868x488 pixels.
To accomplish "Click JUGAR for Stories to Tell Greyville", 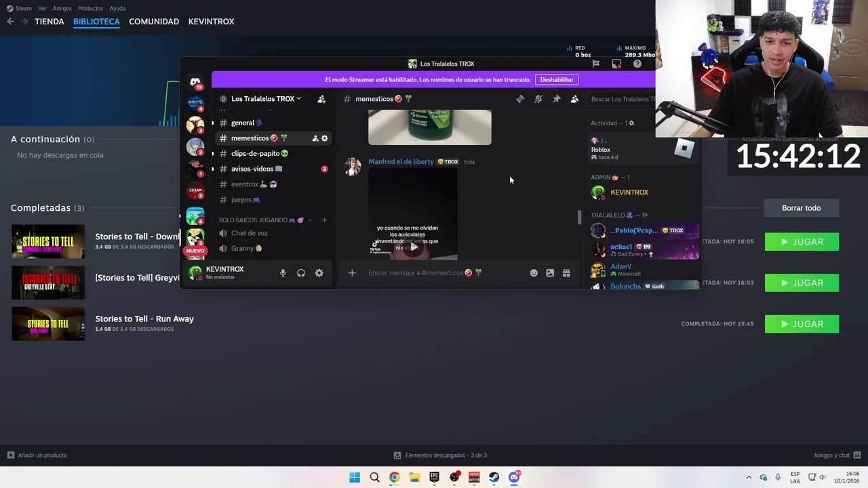I will pos(802,283).
